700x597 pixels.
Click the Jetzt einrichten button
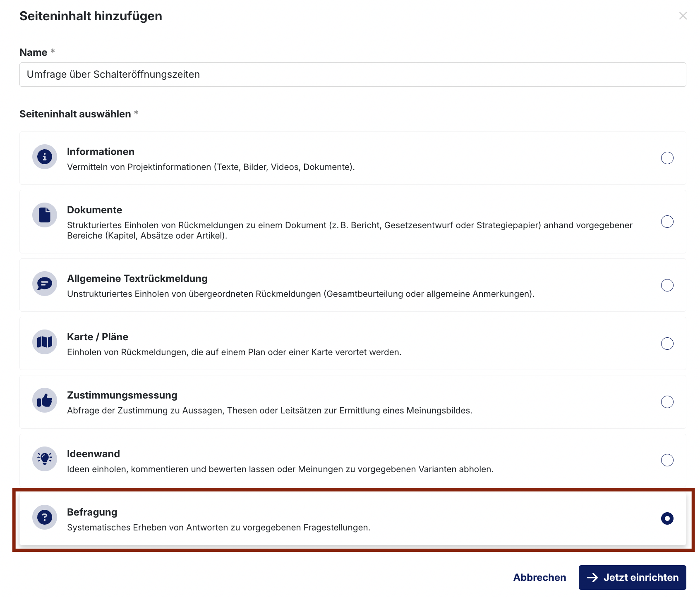pos(632,578)
